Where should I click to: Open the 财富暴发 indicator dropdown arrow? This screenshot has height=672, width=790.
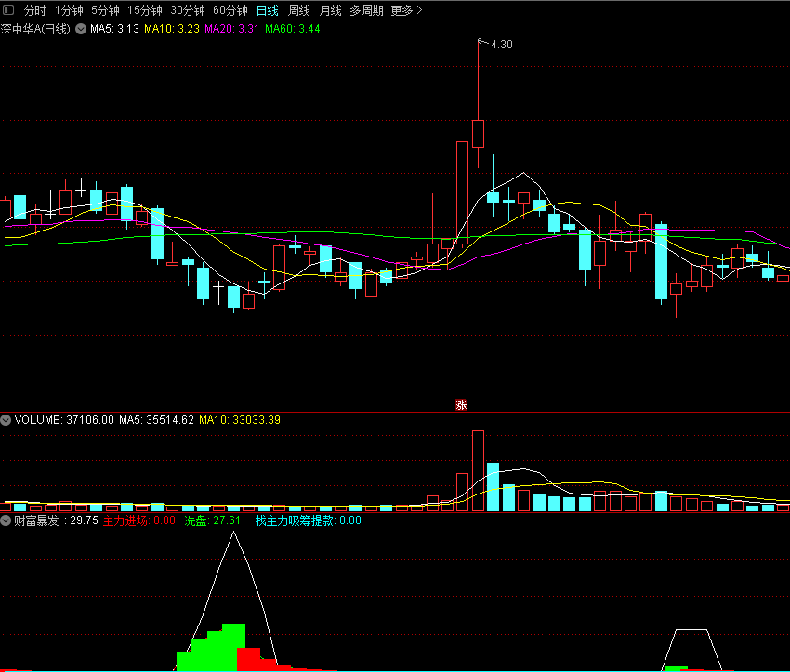pos(6,520)
